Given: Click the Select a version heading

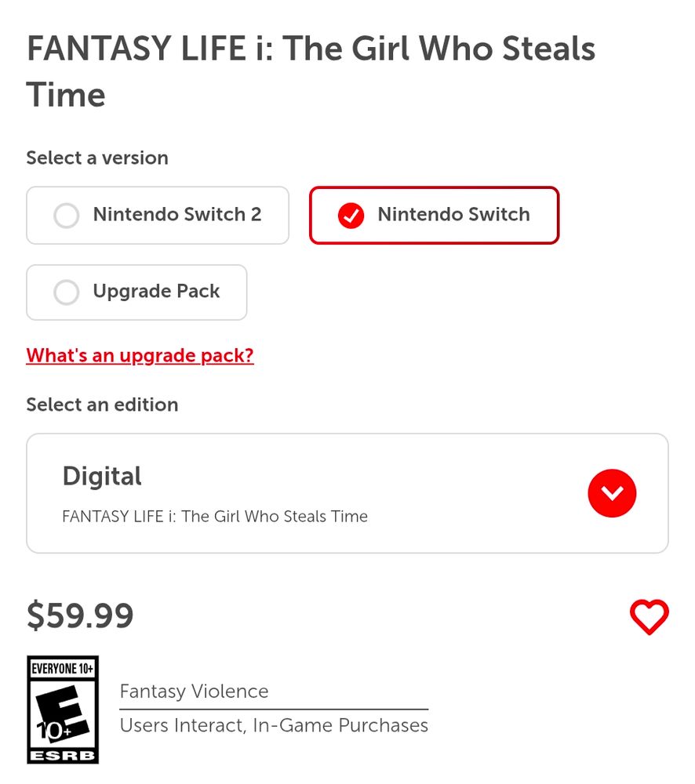Looking at the screenshot, I should pyautogui.click(x=96, y=158).
